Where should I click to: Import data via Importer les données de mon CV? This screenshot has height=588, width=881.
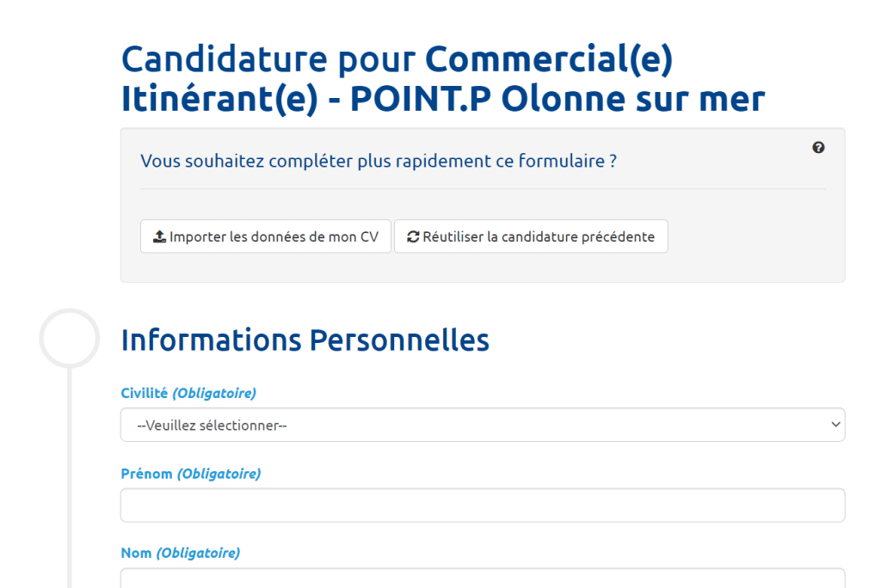click(266, 236)
